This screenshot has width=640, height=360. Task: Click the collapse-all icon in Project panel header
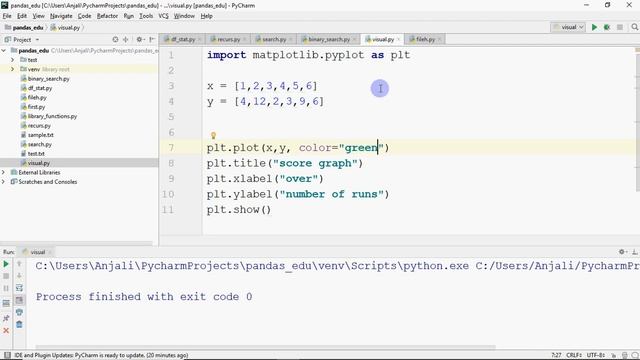coord(126,40)
